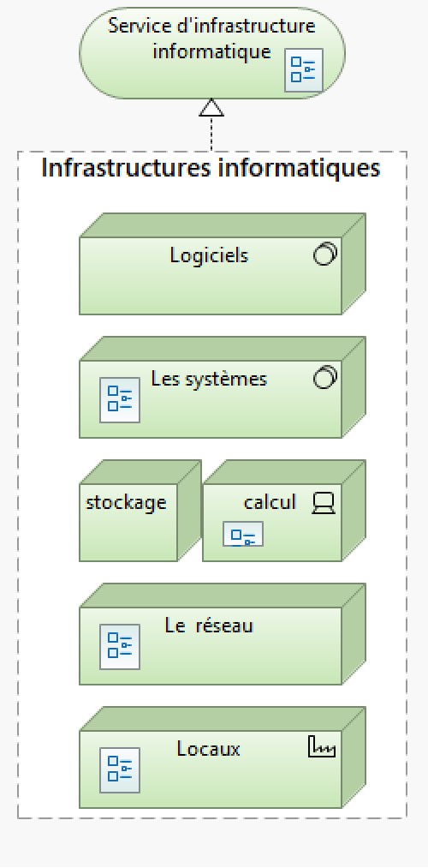
Task: Open the linked diagram icon in Locaux
Action: pyautogui.click(x=120, y=770)
